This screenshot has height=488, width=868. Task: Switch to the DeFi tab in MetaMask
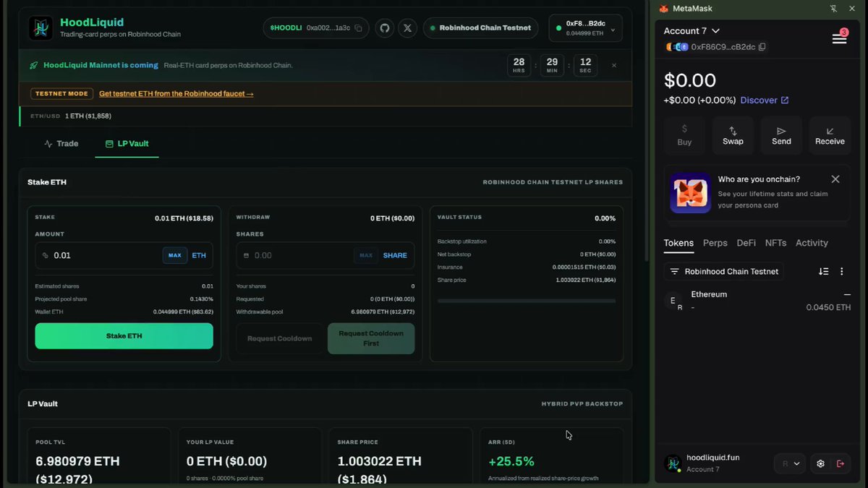[746, 243]
